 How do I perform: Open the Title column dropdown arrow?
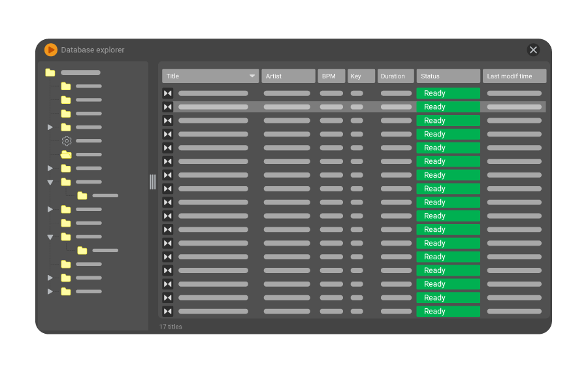coord(252,76)
